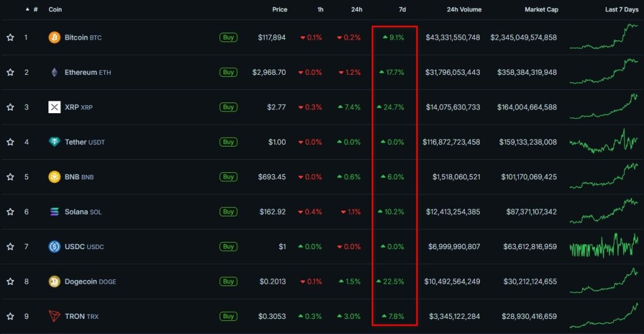This screenshot has height=334, width=644.
Task: Open the Bitcoin last 7 days sparkline chart
Action: [603, 36]
